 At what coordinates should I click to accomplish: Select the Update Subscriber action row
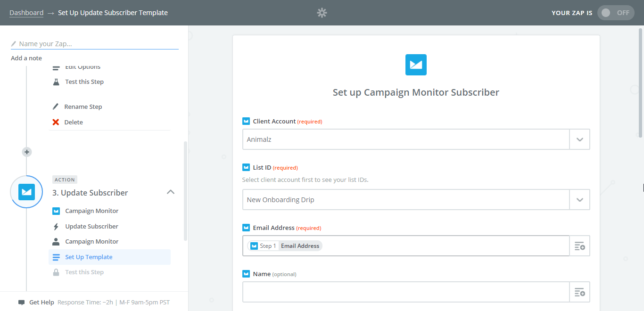pyautogui.click(x=109, y=227)
